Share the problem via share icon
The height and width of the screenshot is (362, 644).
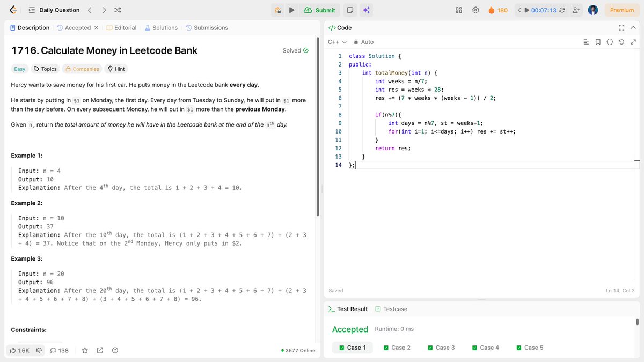click(x=100, y=350)
